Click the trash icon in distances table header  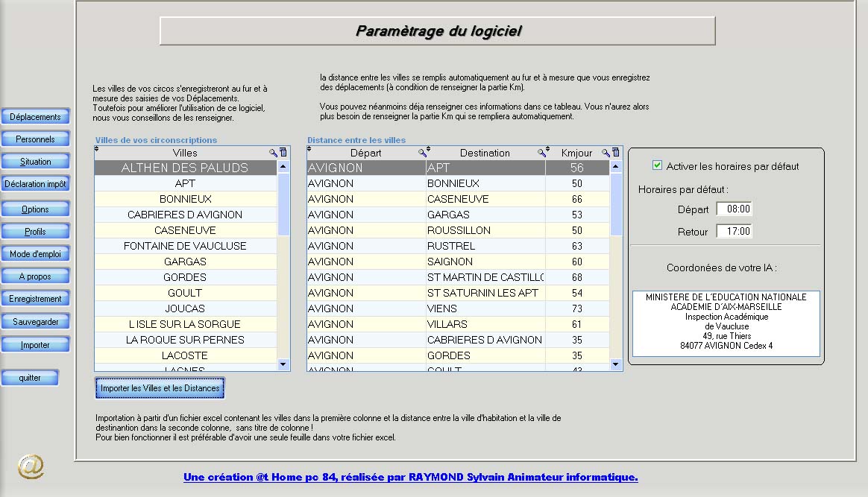click(616, 153)
